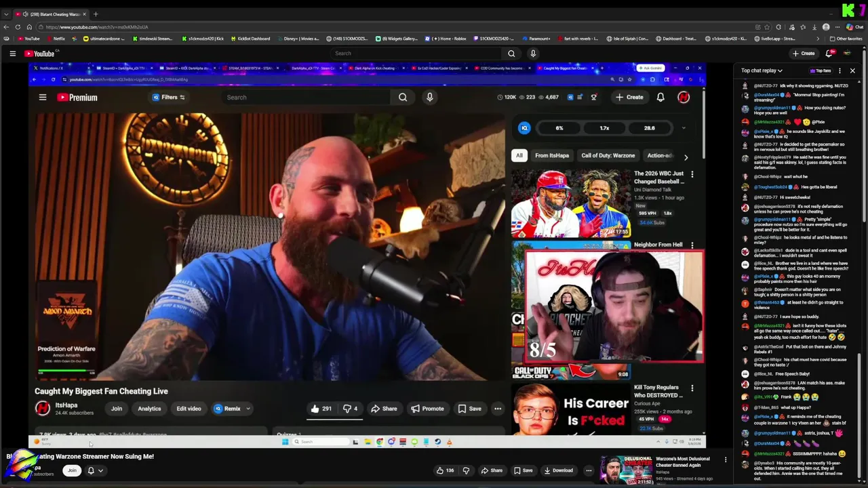The width and height of the screenshot is (868, 488).
Task: Open Warzone's Most Delusional Cheater thumbnail
Action: (x=627, y=470)
